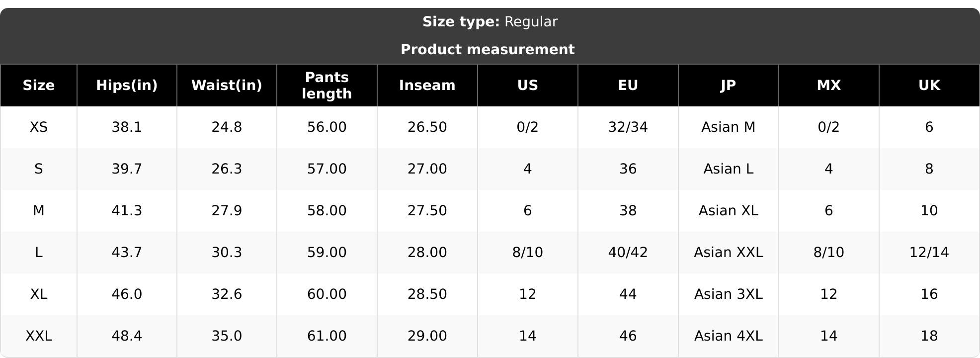Click the XS size row label

click(x=39, y=127)
